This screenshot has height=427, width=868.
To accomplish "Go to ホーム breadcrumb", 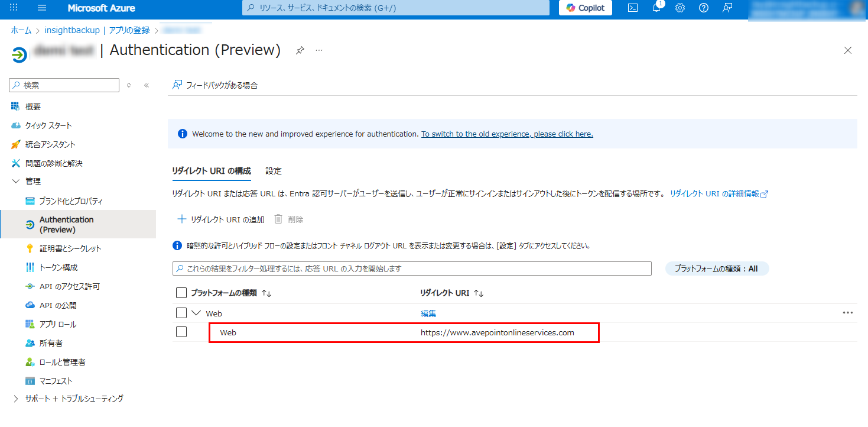I will click(x=21, y=30).
